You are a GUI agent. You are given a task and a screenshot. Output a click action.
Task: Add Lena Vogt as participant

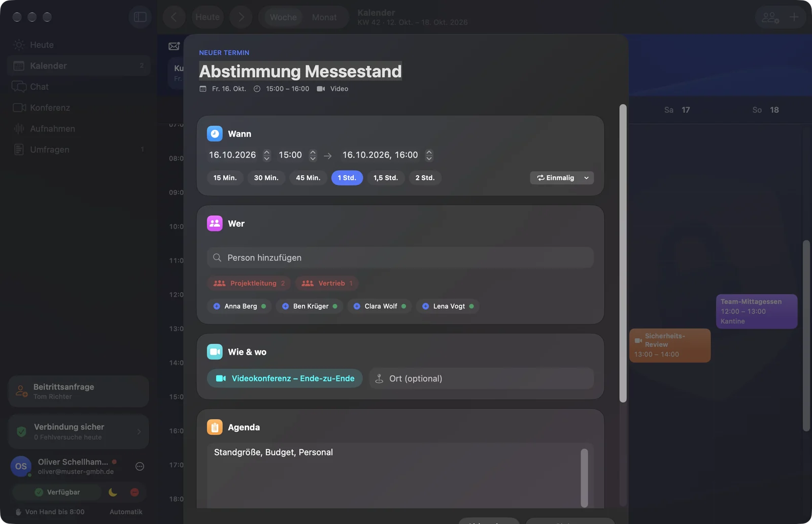[x=448, y=306]
